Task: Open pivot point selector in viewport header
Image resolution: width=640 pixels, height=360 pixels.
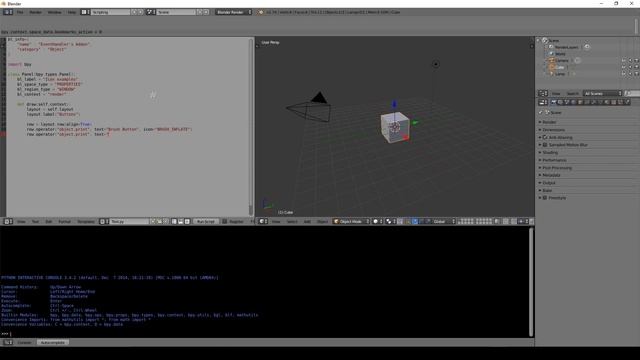Action: 391,222
